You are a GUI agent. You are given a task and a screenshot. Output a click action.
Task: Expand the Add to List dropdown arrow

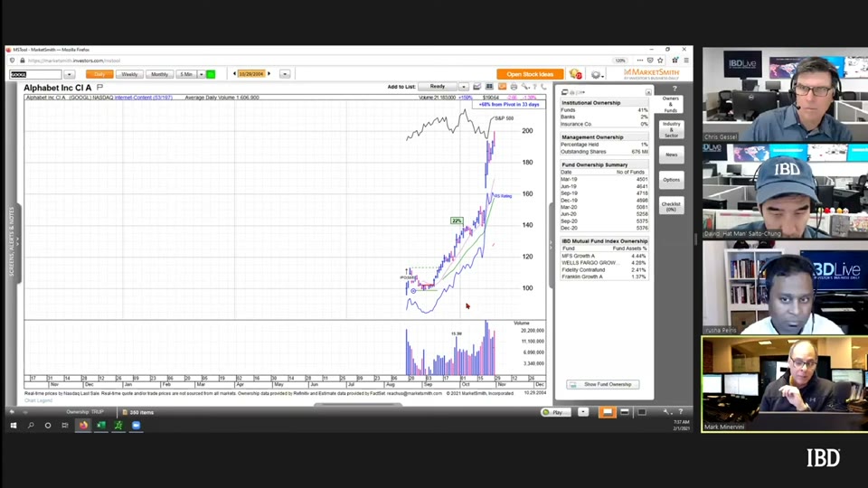coord(463,87)
